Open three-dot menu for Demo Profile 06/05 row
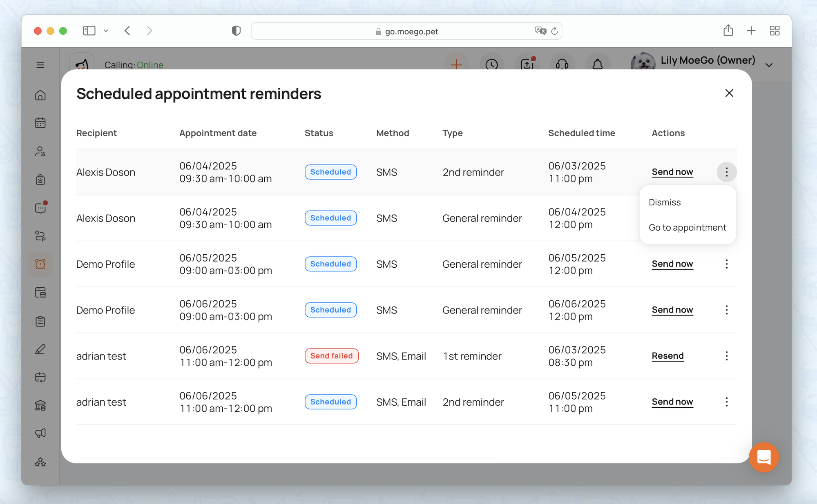Image resolution: width=817 pixels, height=504 pixels. (x=726, y=264)
